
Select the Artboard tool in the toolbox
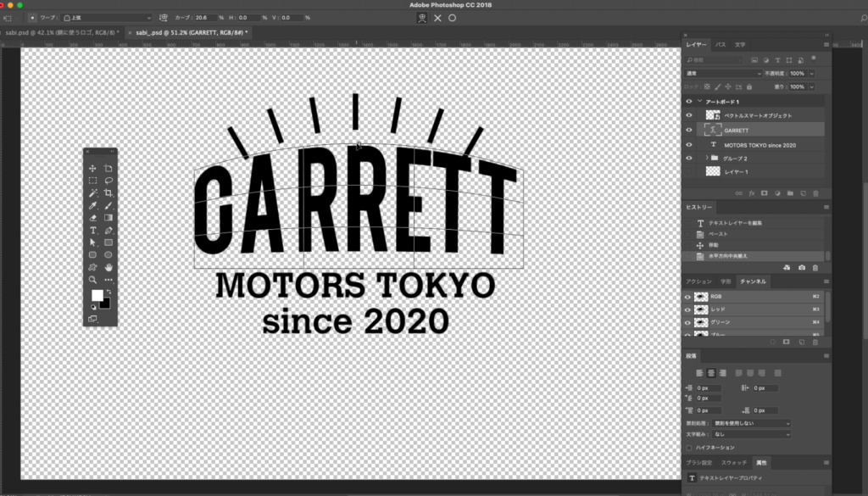click(x=108, y=168)
